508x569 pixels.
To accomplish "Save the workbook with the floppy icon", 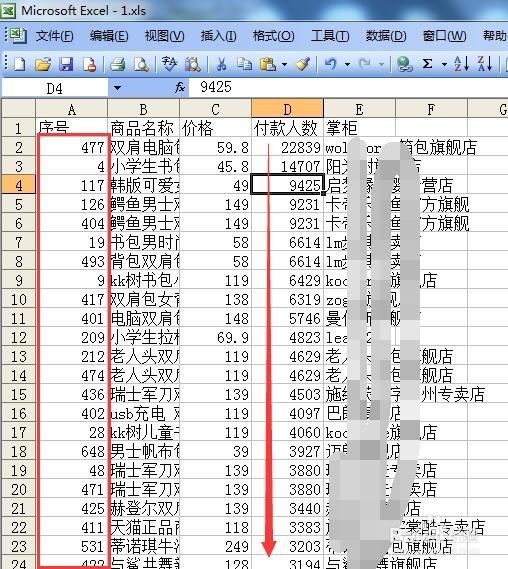I will (x=66, y=65).
